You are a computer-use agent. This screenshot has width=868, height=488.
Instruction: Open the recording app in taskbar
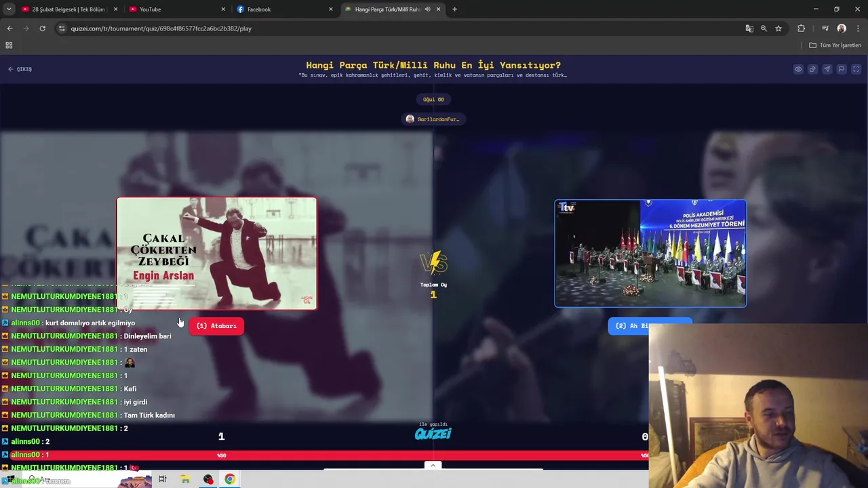[x=208, y=479]
